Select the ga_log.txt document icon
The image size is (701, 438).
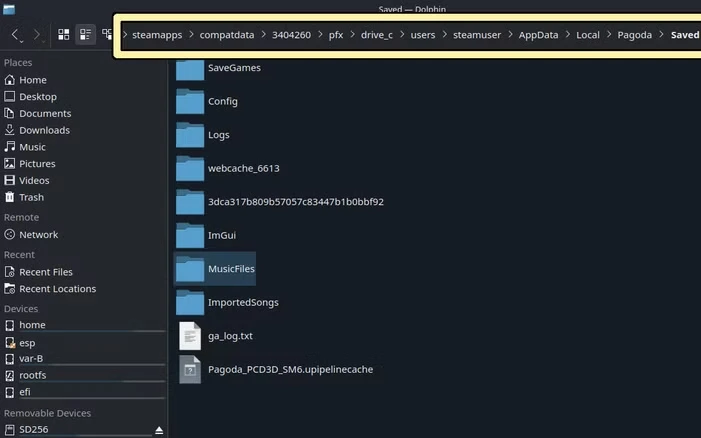click(x=190, y=336)
